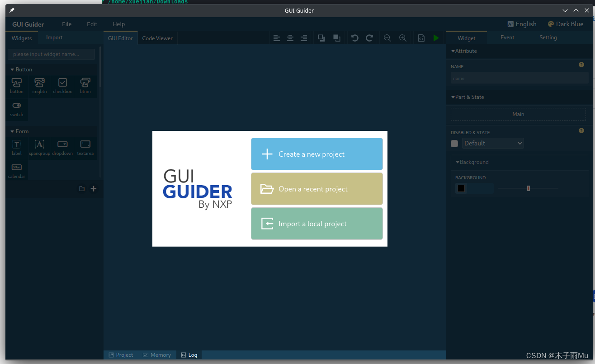This screenshot has height=364, width=595.
Task: Click the widget name search field
Action: pos(51,54)
